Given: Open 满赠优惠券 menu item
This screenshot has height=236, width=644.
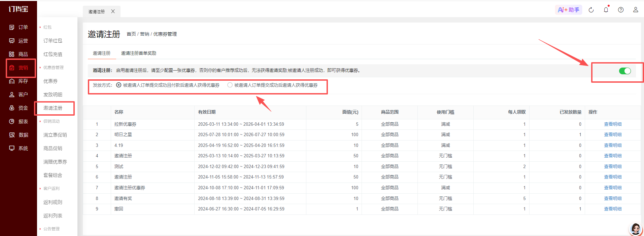Looking at the screenshot, I should point(55,162).
